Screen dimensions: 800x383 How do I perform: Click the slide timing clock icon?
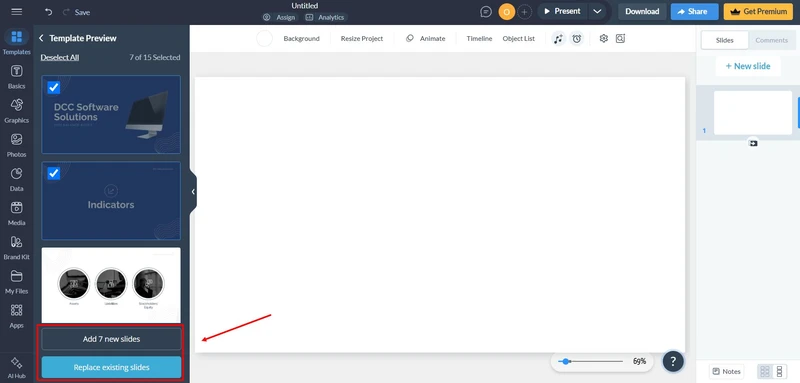tap(577, 39)
